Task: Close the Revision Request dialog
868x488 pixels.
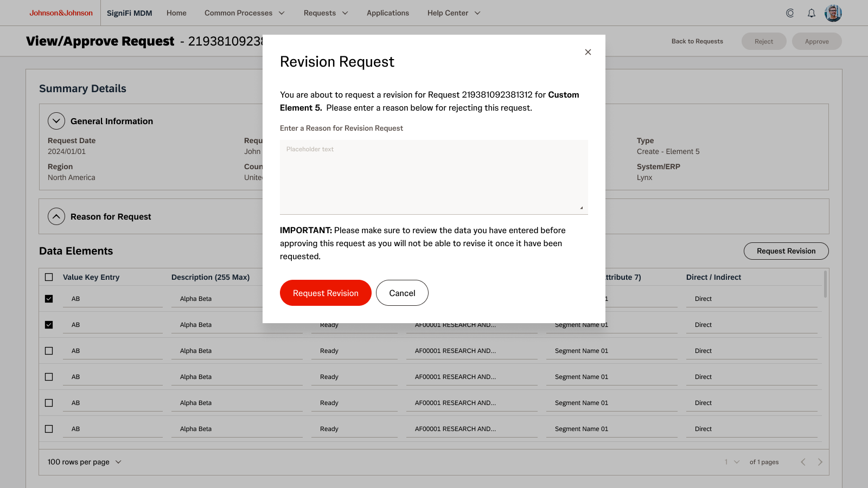Action: coord(588,52)
